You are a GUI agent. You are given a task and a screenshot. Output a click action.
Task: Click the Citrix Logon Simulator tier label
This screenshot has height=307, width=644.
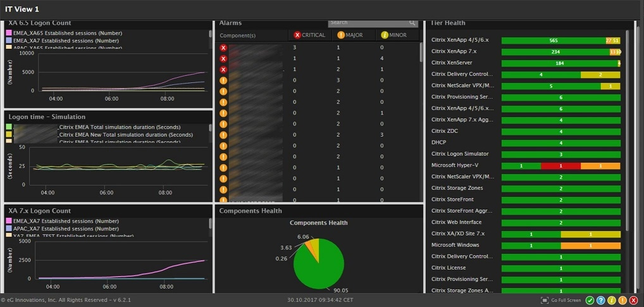pos(460,154)
